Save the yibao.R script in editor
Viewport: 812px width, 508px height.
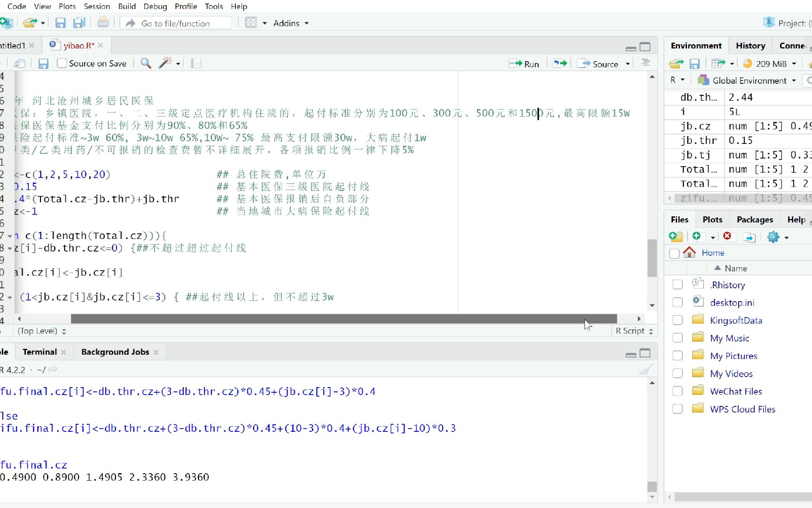(43, 63)
